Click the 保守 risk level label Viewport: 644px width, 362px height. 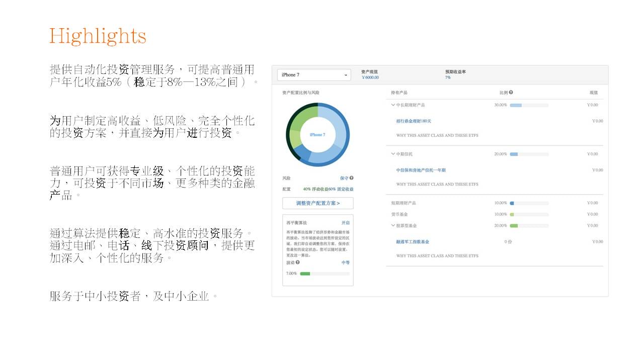344,178
